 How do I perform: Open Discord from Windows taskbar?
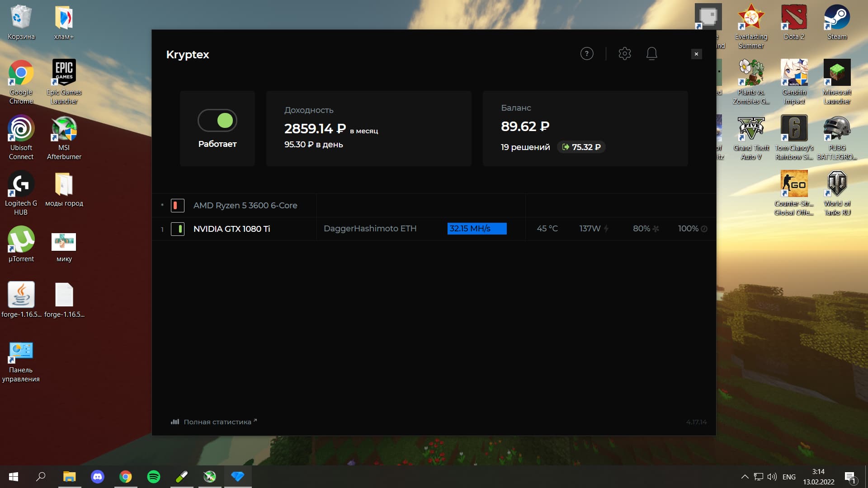[x=97, y=476]
